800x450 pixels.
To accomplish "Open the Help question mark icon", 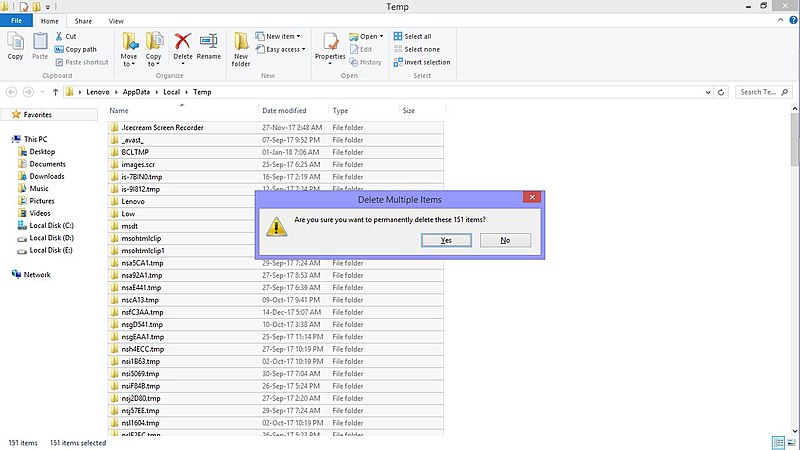I will 793,20.
